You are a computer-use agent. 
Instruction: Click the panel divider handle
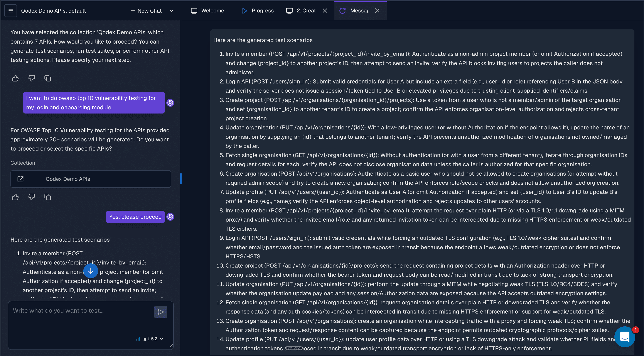click(x=181, y=179)
